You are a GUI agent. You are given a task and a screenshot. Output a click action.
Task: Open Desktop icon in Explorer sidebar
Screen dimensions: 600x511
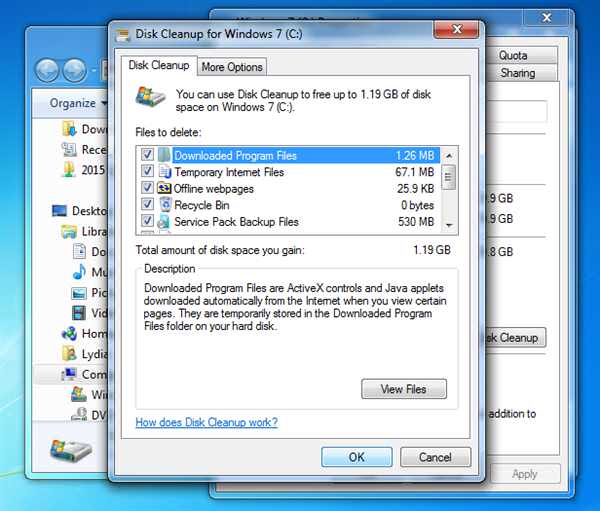(x=59, y=211)
